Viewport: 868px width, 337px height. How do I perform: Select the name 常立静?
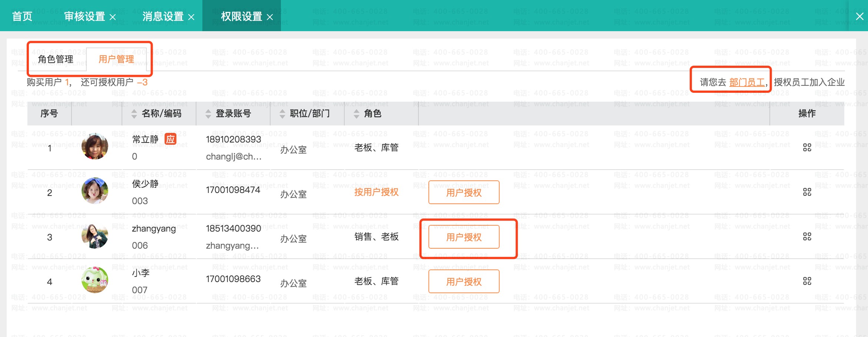click(145, 139)
